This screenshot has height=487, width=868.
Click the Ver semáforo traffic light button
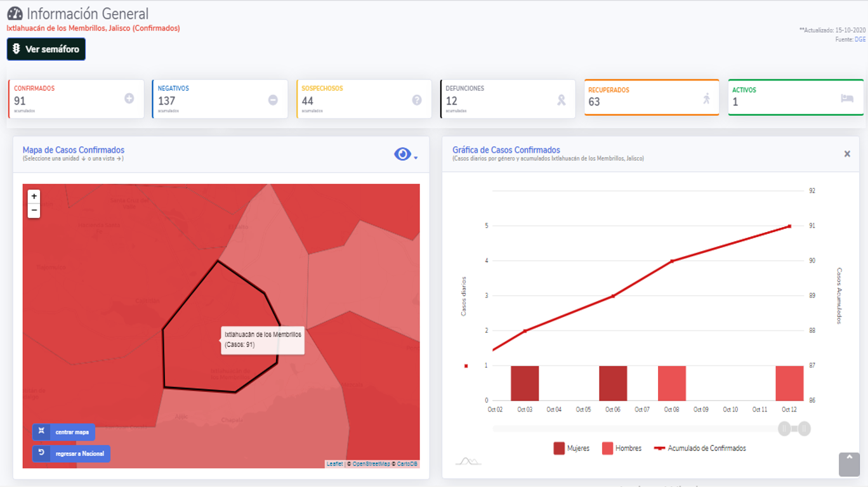[46, 49]
